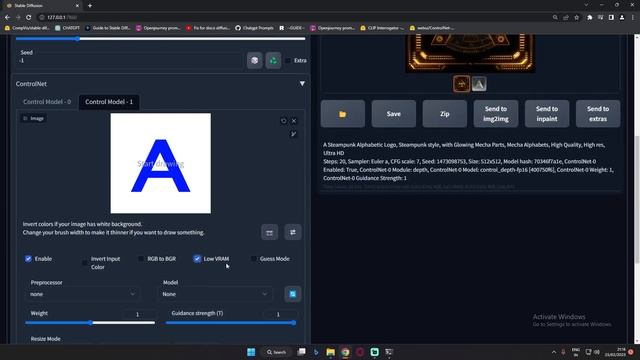The height and width of the screenshot is (360, 640).
Task: Open Task View from the taskbar
Action: coord(302,352)
